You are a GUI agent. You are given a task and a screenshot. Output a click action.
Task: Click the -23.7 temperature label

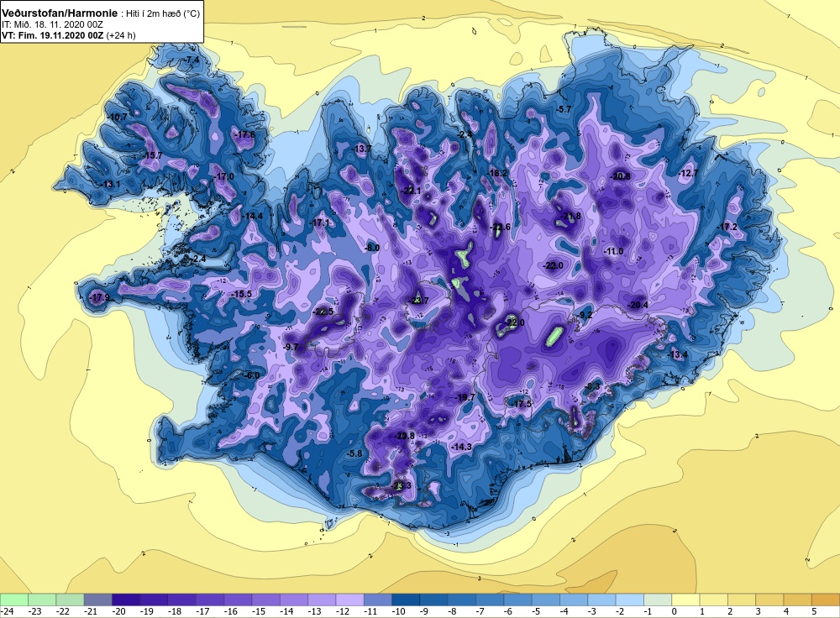point(418,301)
